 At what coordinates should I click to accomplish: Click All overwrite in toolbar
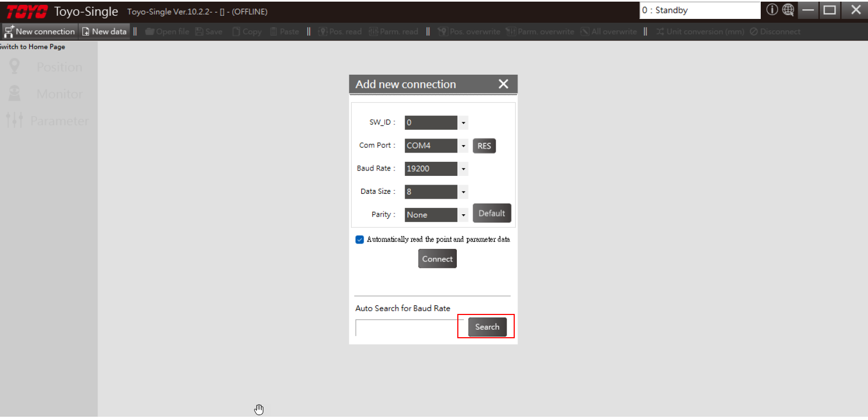pos(609,31)
